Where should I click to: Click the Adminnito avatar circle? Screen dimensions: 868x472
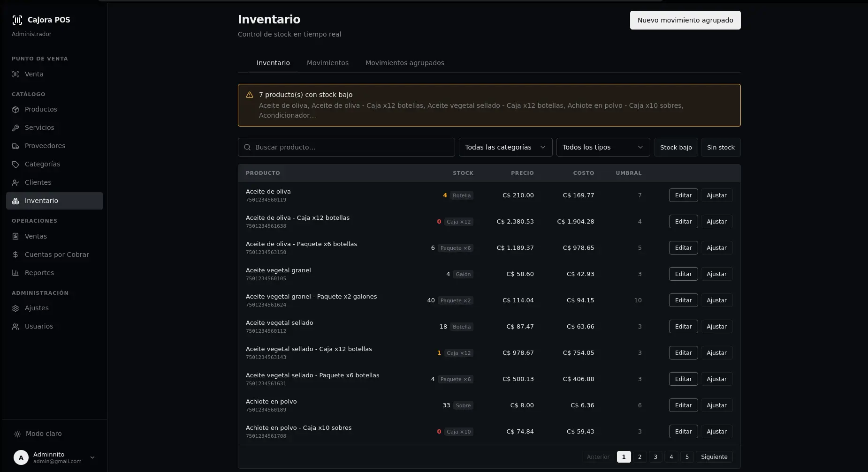coord(21,457)
